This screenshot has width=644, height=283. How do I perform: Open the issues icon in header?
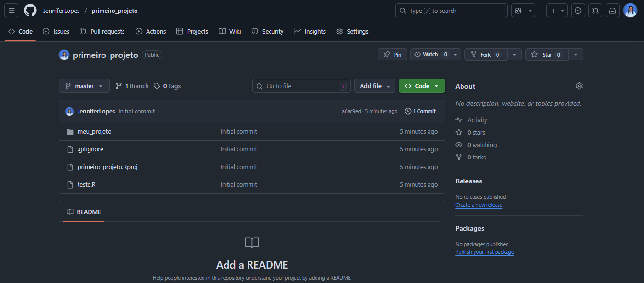pos(578,11)
